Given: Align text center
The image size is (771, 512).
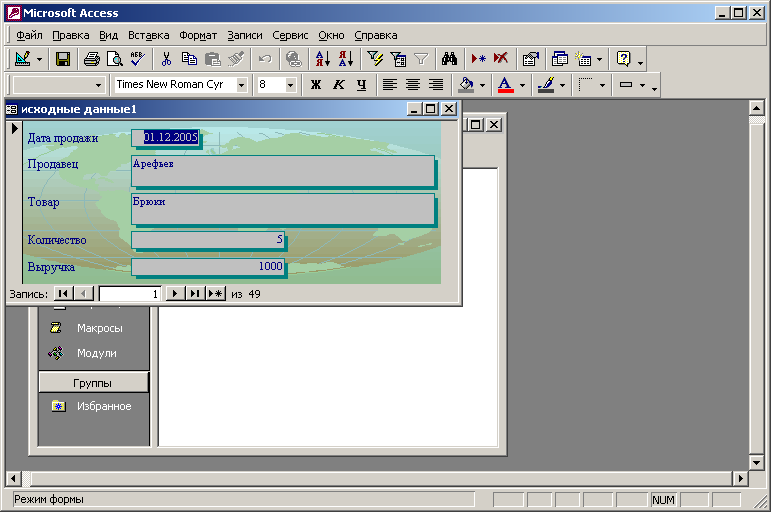Looking at the screenshot, I should 413,85.
